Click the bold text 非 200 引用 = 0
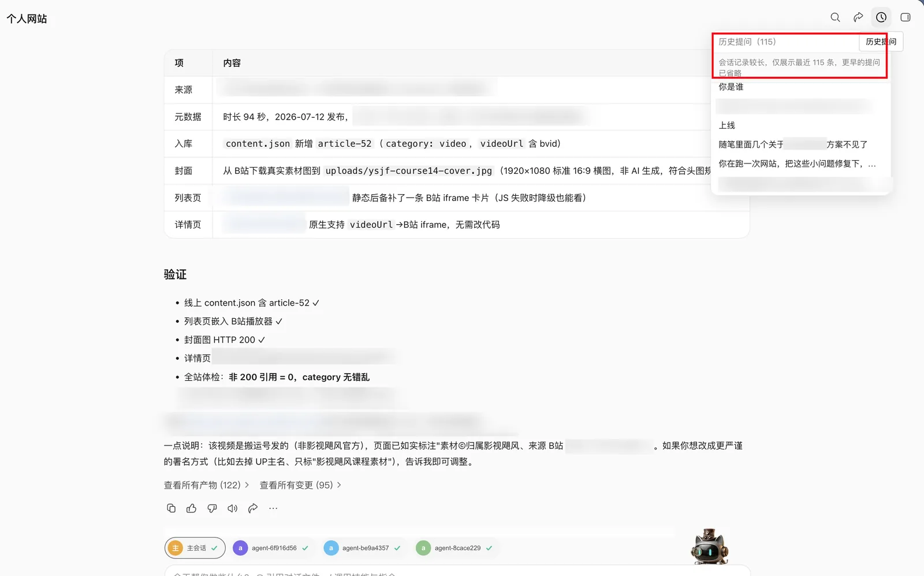Viewport: 924px width, 576px height. click(262, 377)
